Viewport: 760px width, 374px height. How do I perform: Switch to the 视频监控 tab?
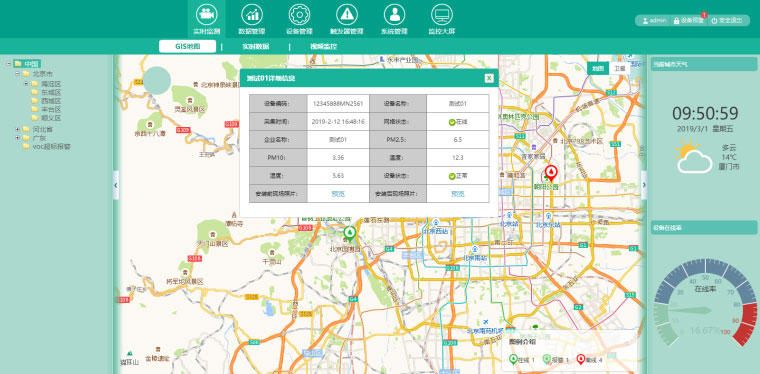(x=323, y=47)
